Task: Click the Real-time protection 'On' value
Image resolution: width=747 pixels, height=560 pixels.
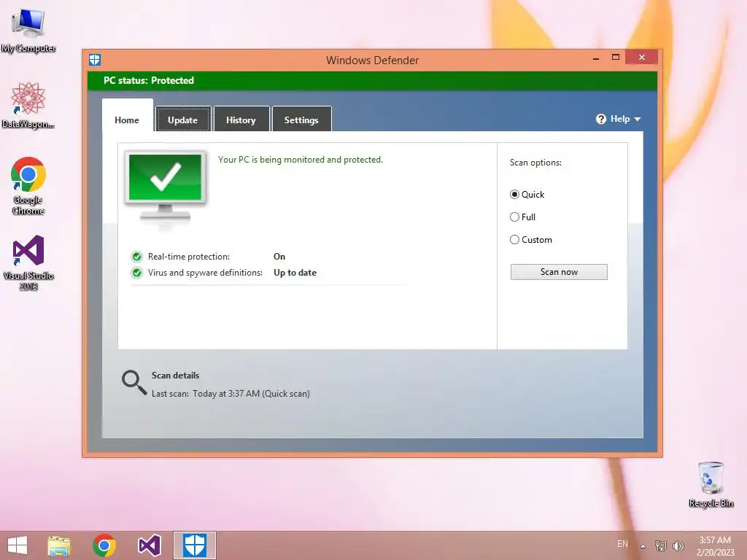Action: click(x=279, y=257)
